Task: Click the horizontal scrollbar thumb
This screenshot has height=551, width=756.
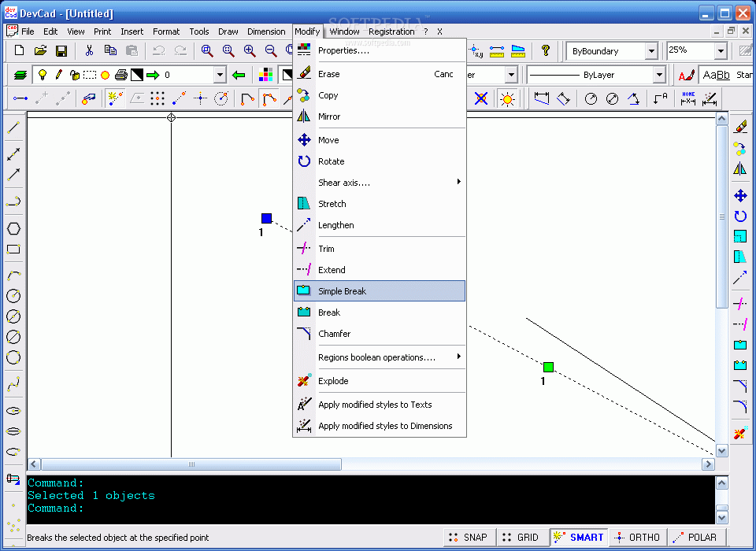Action: 191,464
